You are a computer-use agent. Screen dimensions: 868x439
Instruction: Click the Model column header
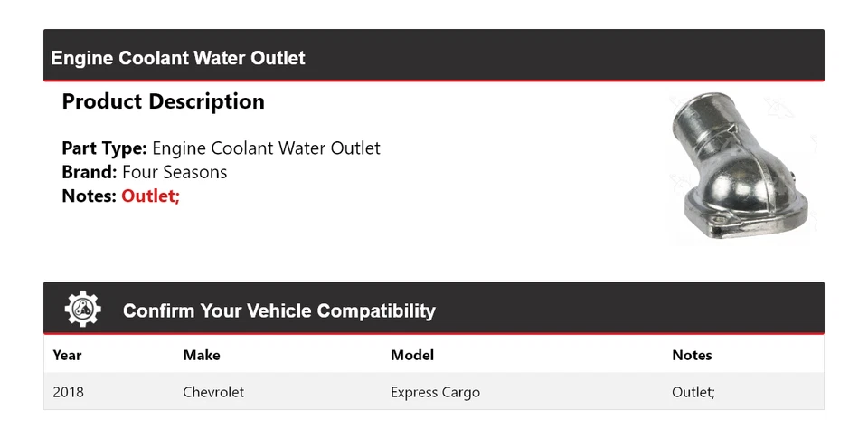pyautogui.click(x=412, y=355)
